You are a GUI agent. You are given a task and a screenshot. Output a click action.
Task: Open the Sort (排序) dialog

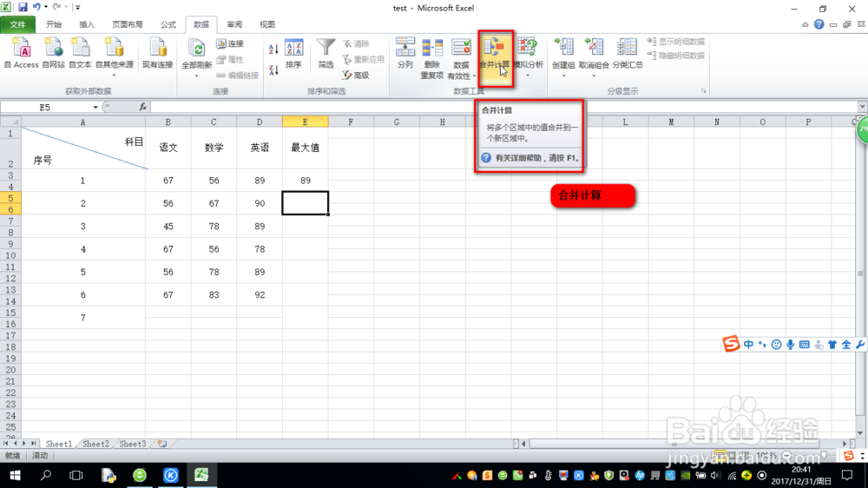pyautogui.click(x=293, y=54)
